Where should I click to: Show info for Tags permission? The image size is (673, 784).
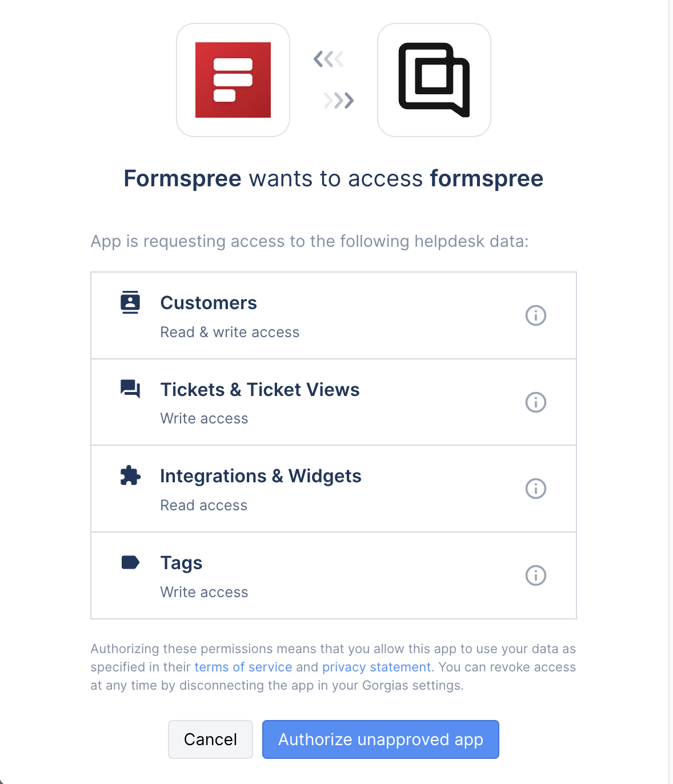pyautogui.click(x=535, y=575)
